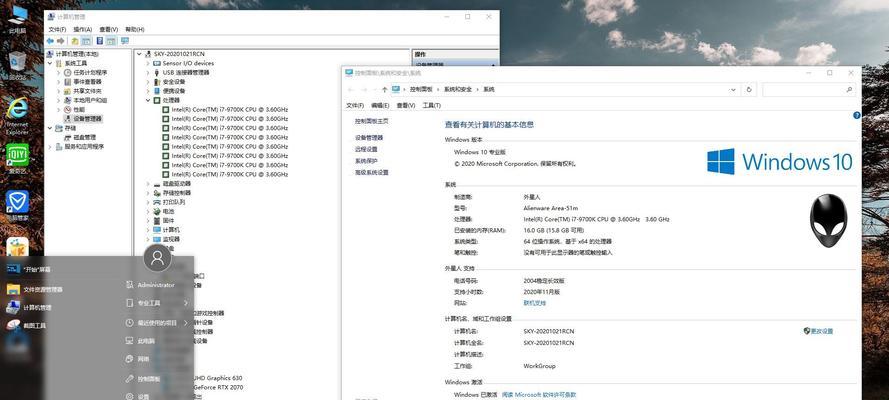Viewport: 889px width, 400px height.
Task: Expand the Sensor I/O devices category
Action: 148,63
